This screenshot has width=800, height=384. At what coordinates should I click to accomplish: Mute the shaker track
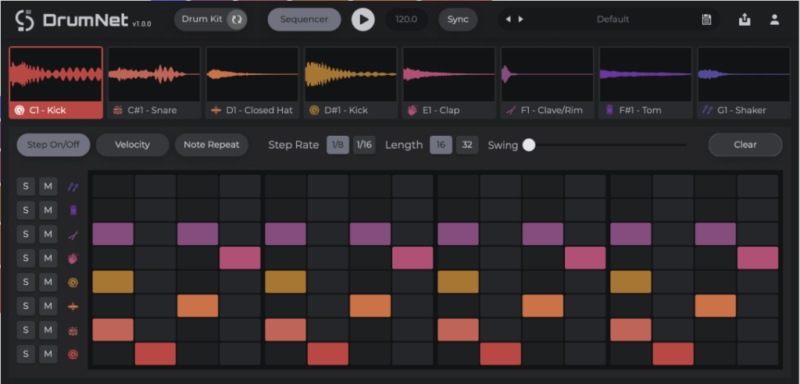(48, 187)
